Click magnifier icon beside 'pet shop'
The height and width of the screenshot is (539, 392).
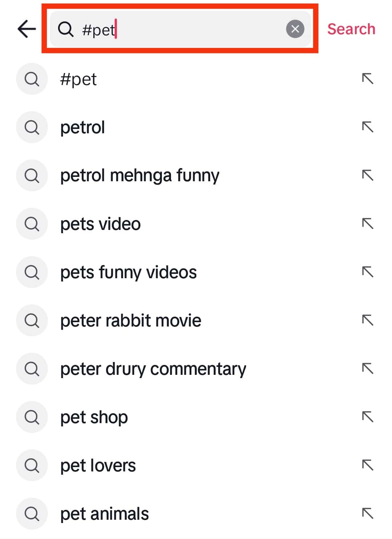(32, 417)
